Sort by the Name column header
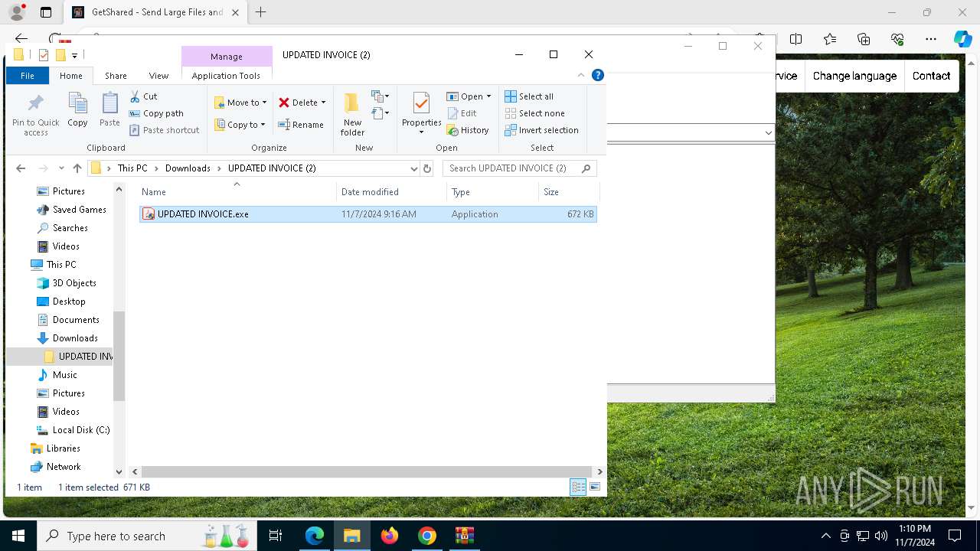Image resolution: width=980 pixels, height=551 pixels. point(237,192)
